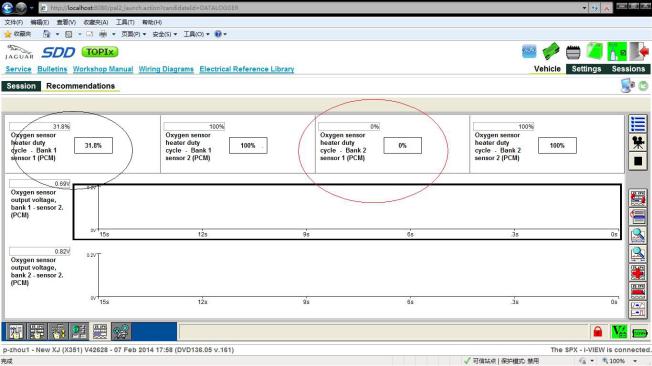The height and width of the screenshot is (366, 652).
Task: Open the 编辑(E) menu
Action: coord(40,22)
